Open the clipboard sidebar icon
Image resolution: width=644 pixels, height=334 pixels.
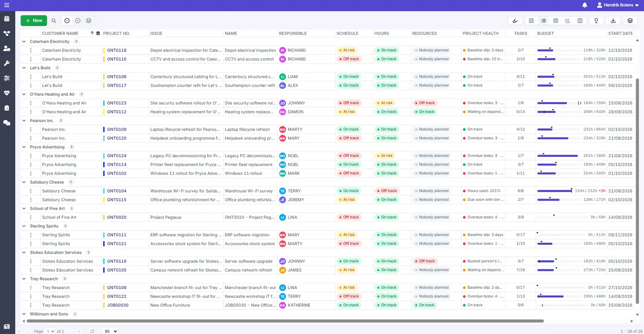click(x=7, y=108)
